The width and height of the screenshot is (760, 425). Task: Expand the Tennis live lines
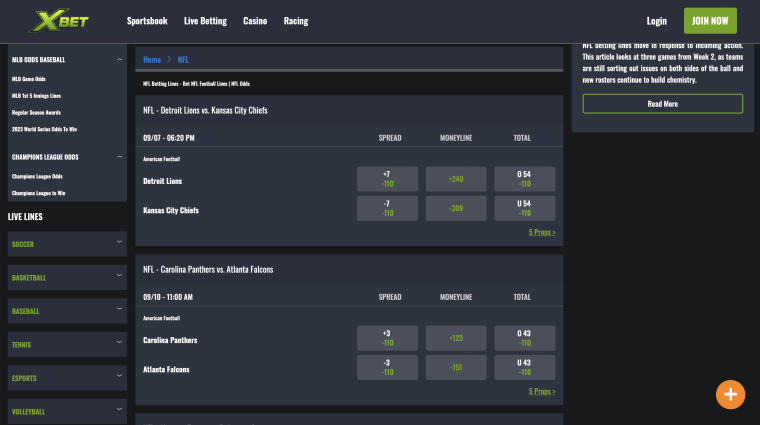(x=67, y=344)
